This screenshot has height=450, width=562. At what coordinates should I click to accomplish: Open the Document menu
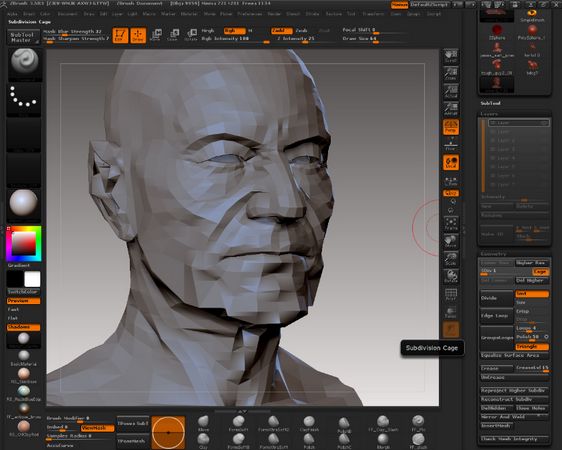[67, 14]
